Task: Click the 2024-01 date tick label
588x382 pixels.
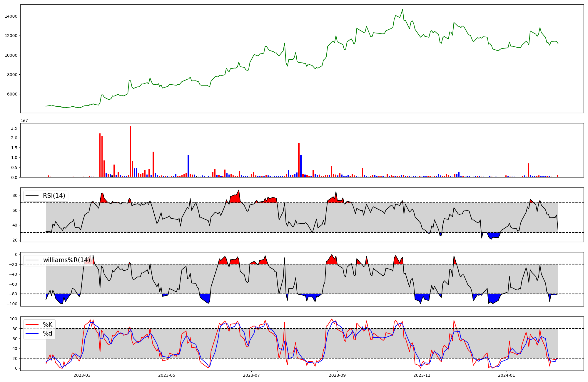Action: [x=507, y=375]
